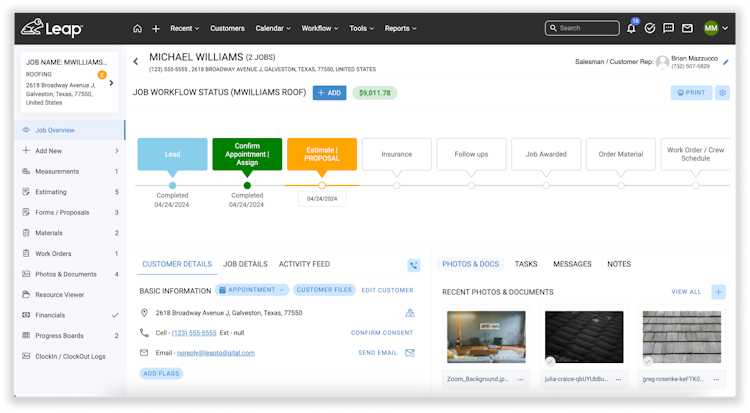Image resolution: width=750 pixels, height=413 pixels.
Task: Click Confirm Consent
Action: click(382, 333)
